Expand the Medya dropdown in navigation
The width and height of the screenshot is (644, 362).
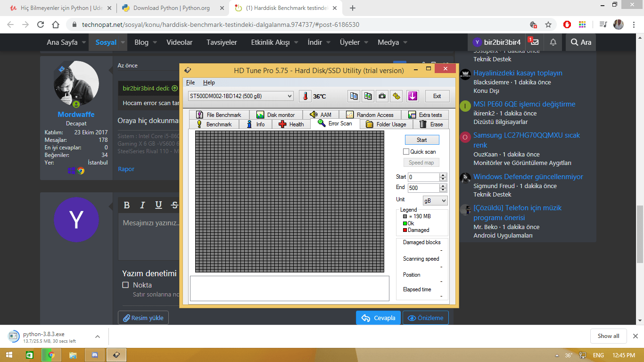pyautogui.click(x=406, y=42)
